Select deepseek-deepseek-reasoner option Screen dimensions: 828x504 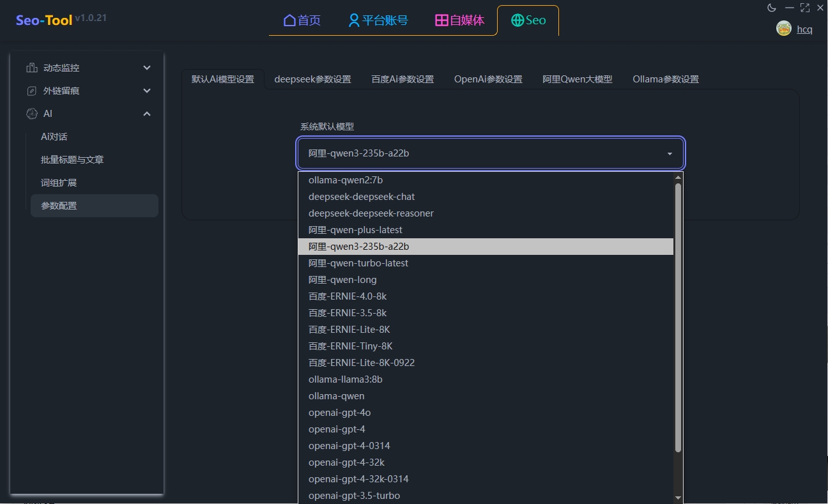point(486,213)
